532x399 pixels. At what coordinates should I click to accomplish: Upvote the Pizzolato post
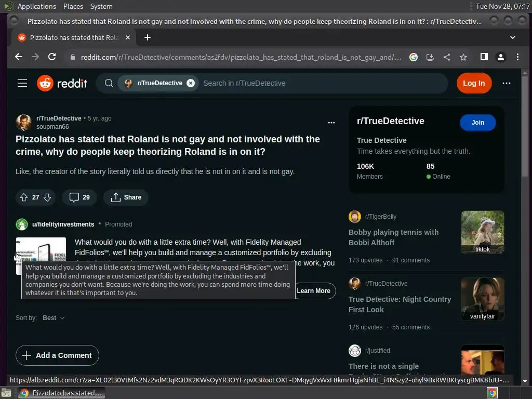coord(24,197)
